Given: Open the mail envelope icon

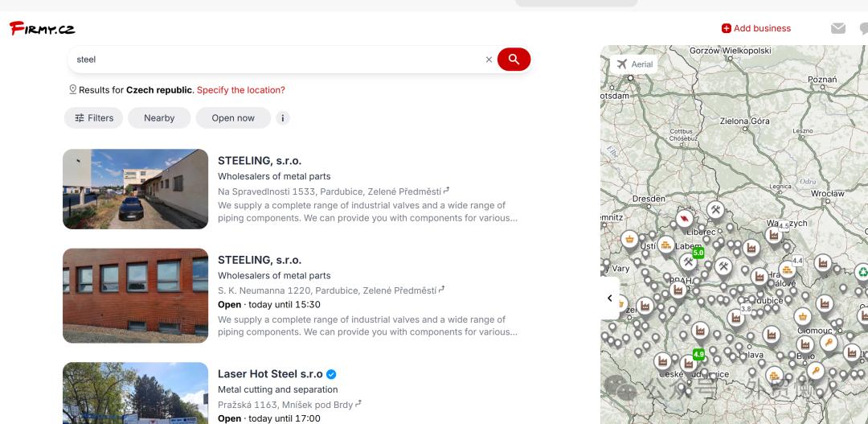Looking at the screenshot, I should coord(838,28).
